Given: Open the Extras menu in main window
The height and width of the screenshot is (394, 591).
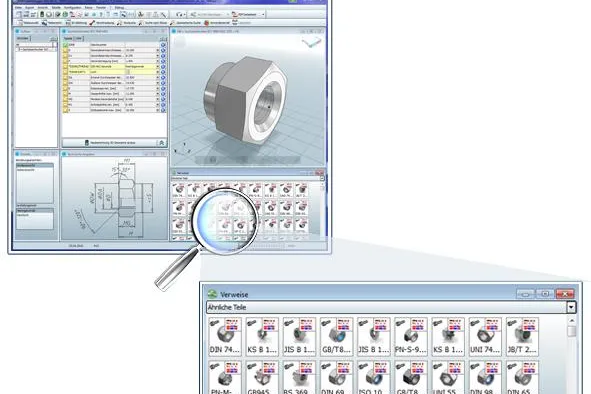Looking at the screenshot, I should click(x=89, y=8).
